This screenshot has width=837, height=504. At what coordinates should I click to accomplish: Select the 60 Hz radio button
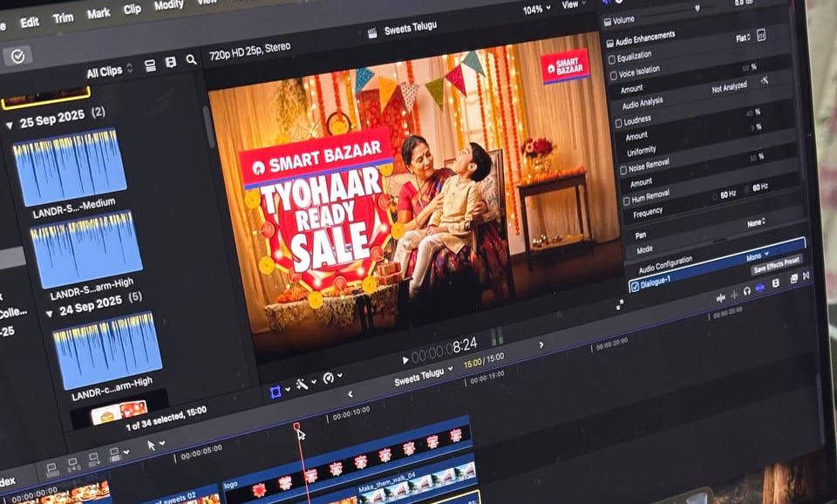pos(746,189)
